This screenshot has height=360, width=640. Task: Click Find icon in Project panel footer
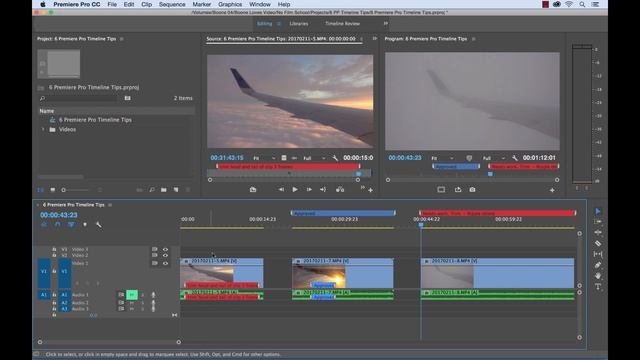click(x=152, y=190)
